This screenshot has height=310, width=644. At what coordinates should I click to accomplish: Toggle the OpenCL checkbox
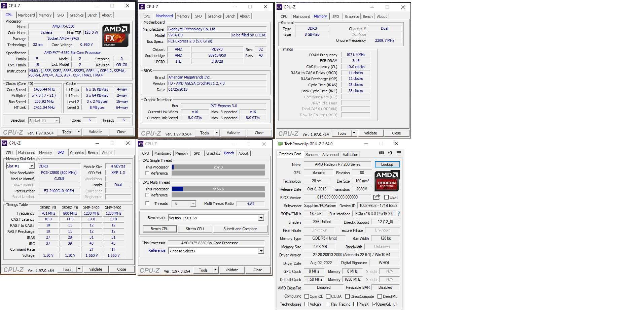307,297
